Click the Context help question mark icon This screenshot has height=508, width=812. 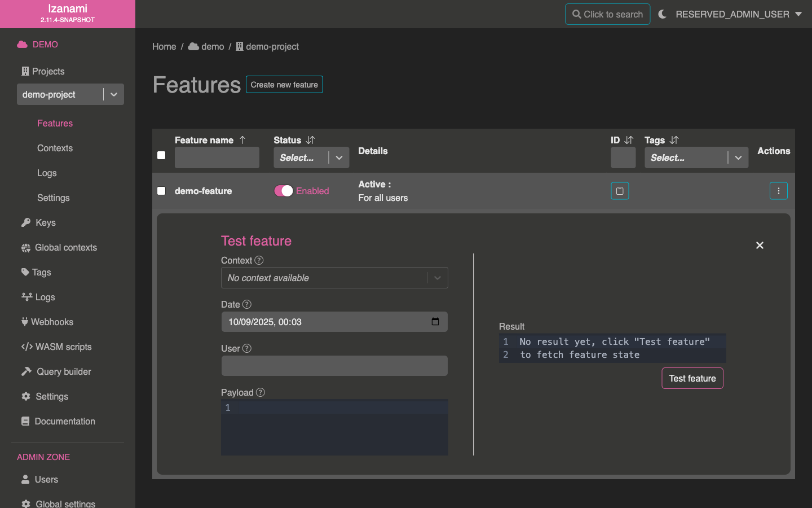(259, 260)
